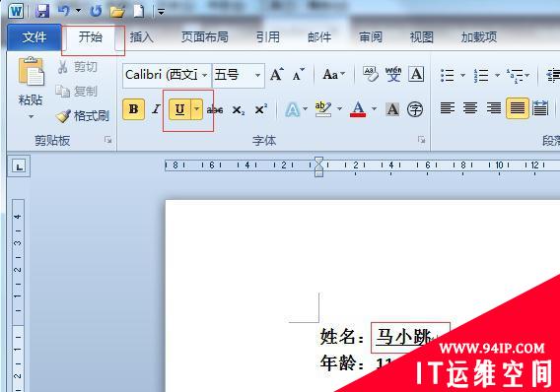Expand the underline style dropdown arrow
Image resolution: width=560 pixels, height=392 pixels.
[x=197, y=109]
